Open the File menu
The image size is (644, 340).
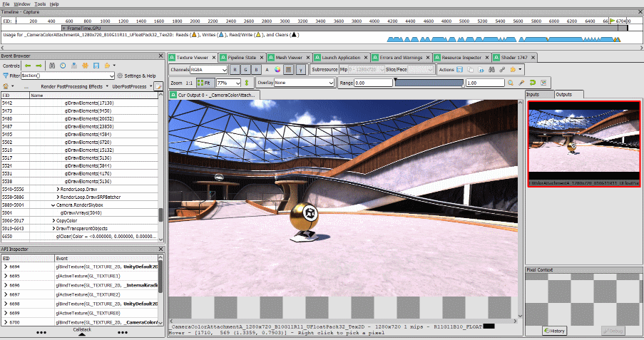[x=6, y=4]
